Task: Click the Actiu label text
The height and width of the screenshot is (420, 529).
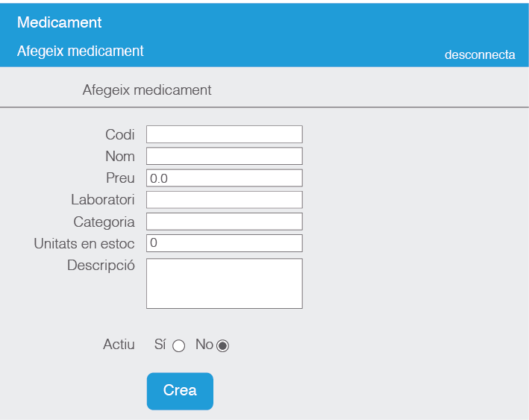Action: (x=119, y=345)
